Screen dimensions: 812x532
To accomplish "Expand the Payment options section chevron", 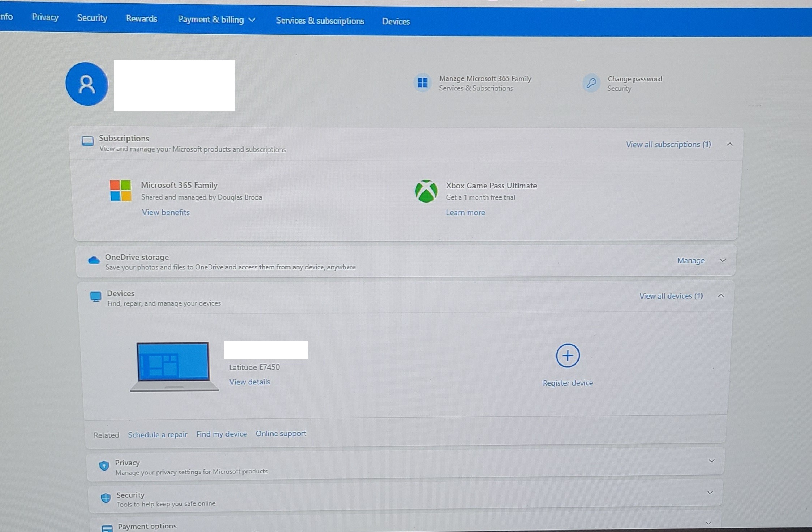I will coord(708,523).
